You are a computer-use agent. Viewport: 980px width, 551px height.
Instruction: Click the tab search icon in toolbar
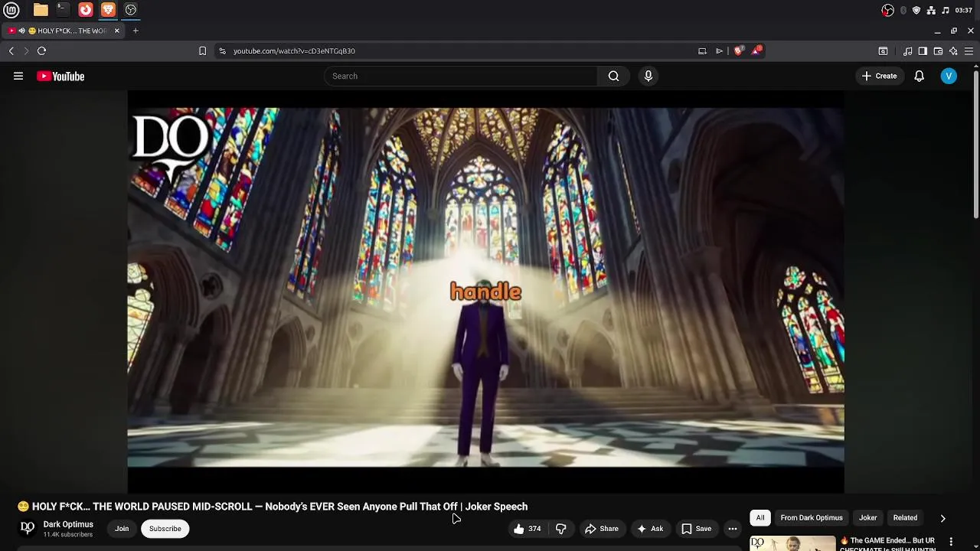click(x=883, y=51)
